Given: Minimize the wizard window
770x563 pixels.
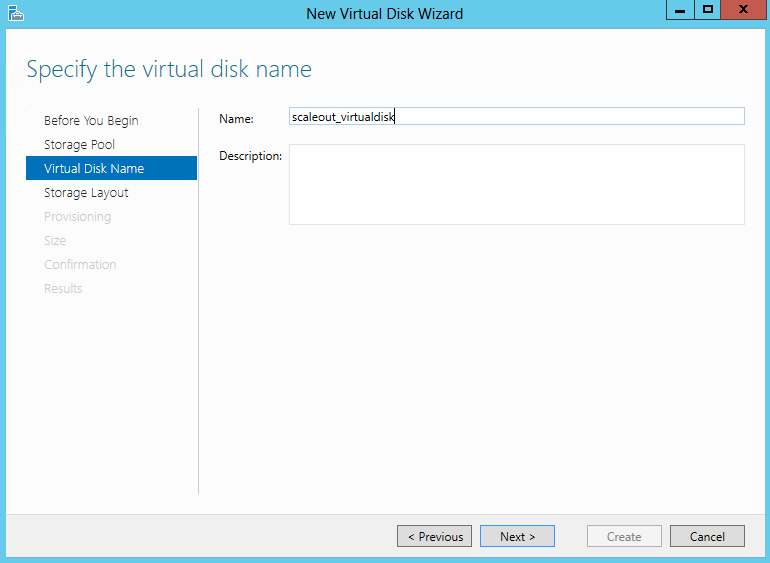Looking at the screenshot, I should tap(680, 10).
